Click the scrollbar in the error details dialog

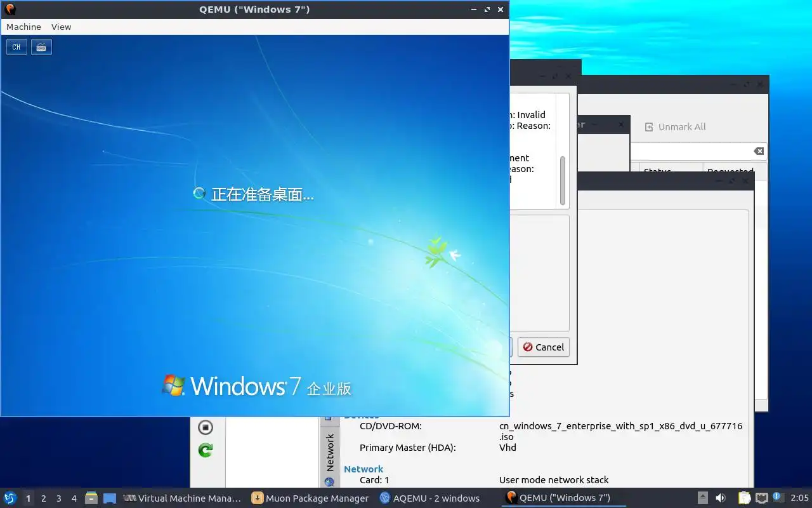562,180
